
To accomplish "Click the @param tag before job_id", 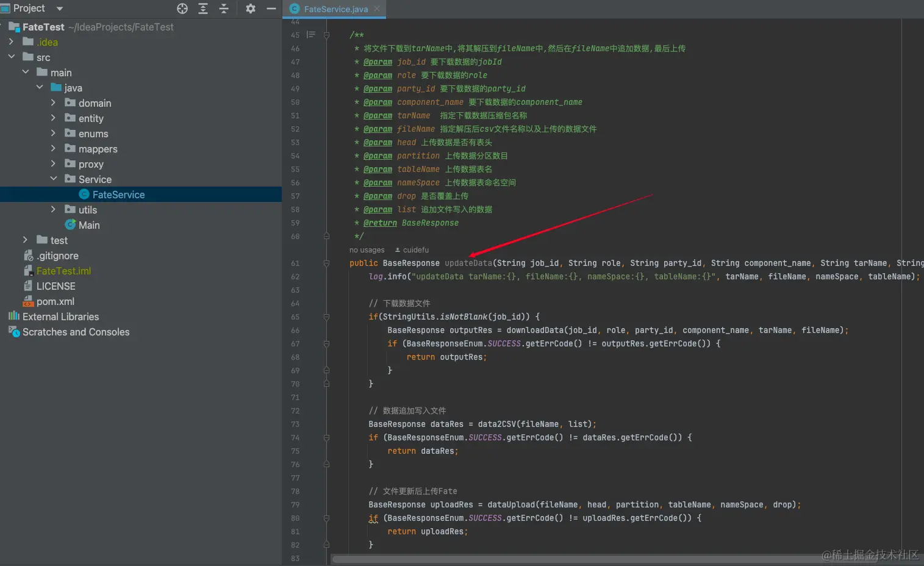I will pyautogui.click(x=378, y=62).
